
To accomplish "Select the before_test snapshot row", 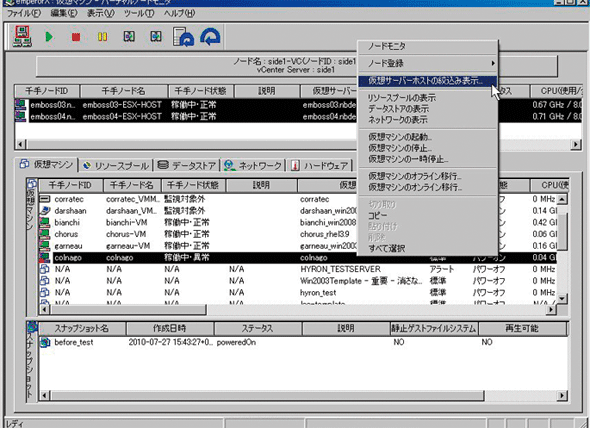I will click(x=303, y=342).
